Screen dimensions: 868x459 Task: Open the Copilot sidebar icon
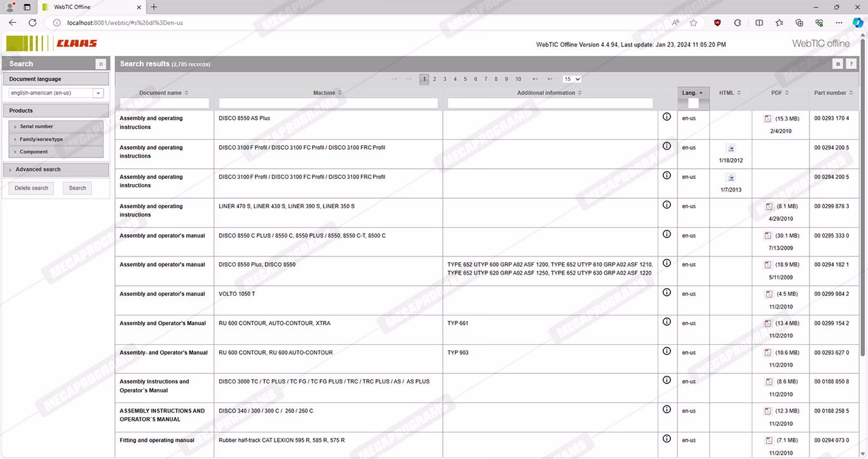tap(858, 22)
